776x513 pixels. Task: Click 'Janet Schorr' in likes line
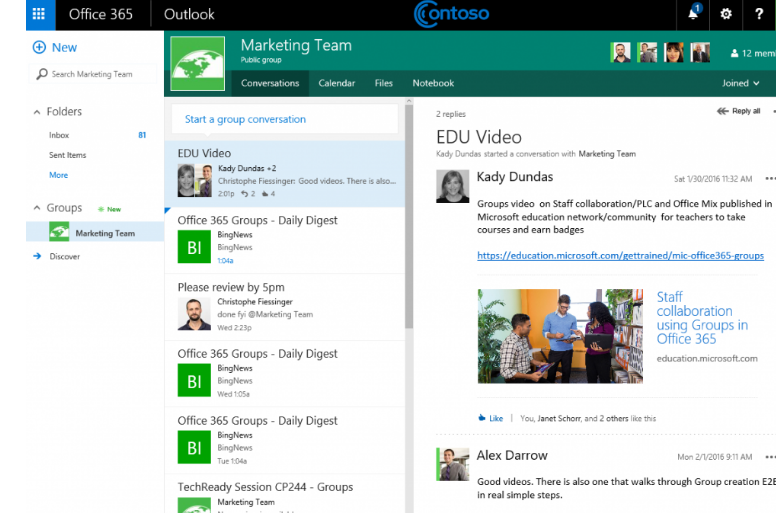click(x=559, y=418)
